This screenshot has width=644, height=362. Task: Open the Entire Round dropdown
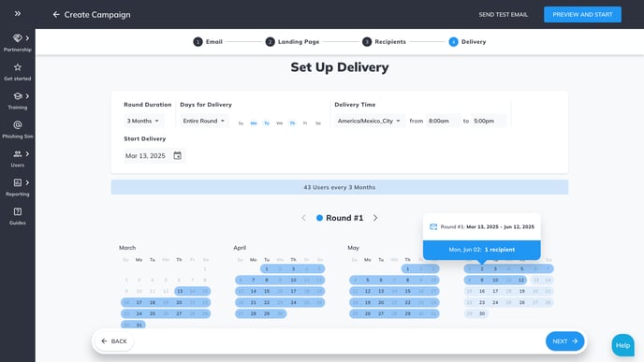(x=204, y=121)
